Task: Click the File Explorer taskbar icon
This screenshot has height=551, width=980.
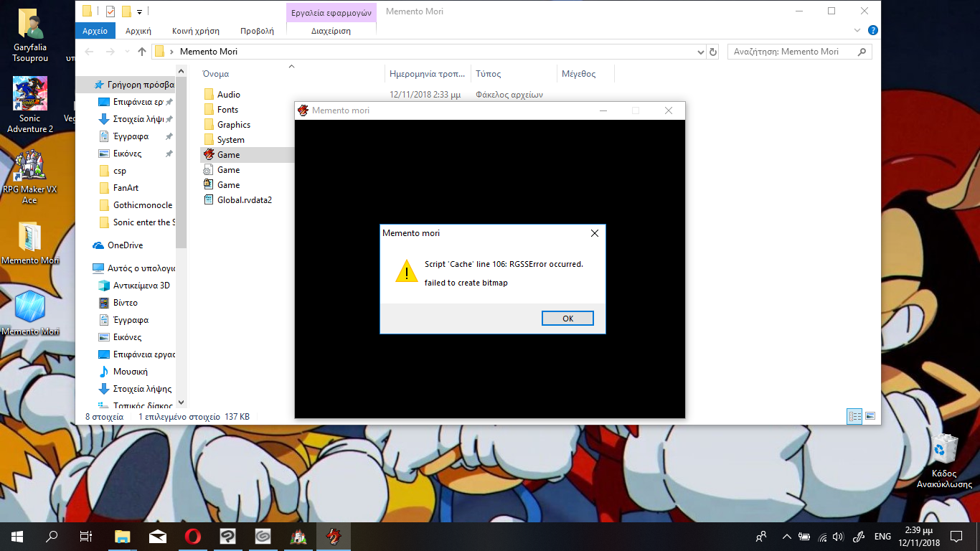Action: 123,536
